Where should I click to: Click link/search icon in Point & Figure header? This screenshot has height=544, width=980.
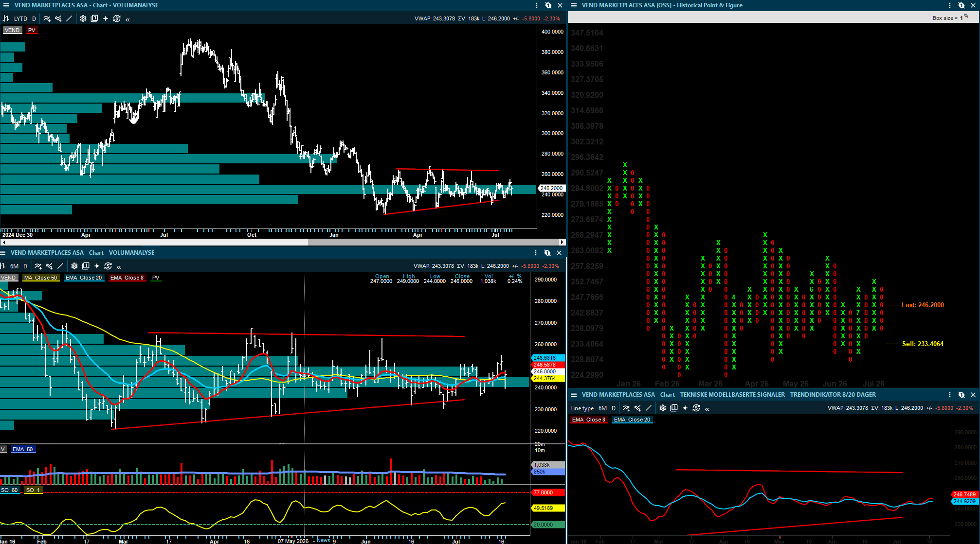(962, 5)
